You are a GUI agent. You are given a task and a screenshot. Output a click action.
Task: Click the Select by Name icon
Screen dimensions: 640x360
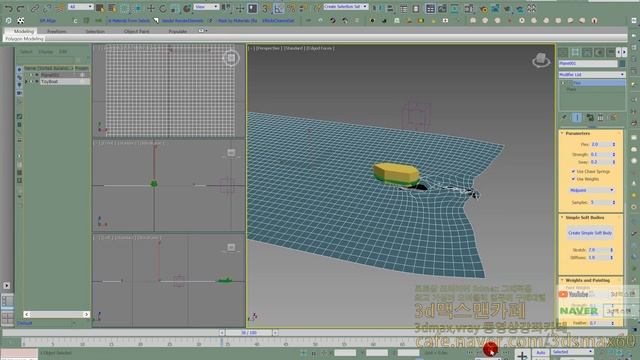(112, 8)
